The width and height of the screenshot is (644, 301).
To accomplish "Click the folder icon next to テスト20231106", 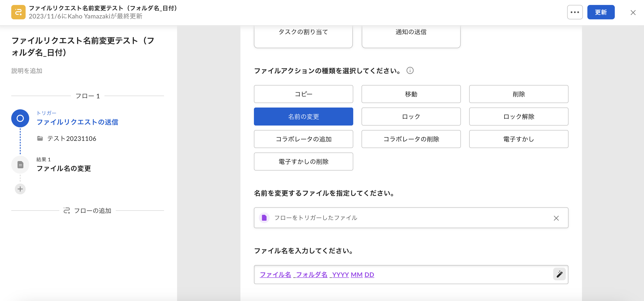I will point(40,138).
